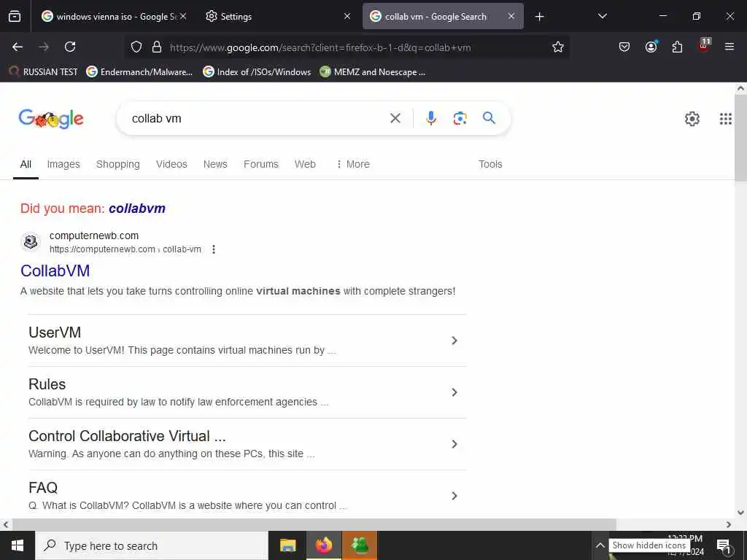This screenshot has width=747, height=560.
Task: Open Windows Start menu
Action: [18, 545]
